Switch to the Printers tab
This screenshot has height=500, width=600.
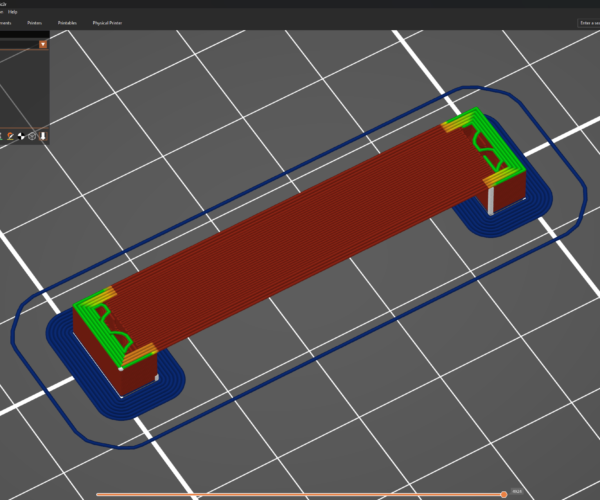click(x=34, y=23)
